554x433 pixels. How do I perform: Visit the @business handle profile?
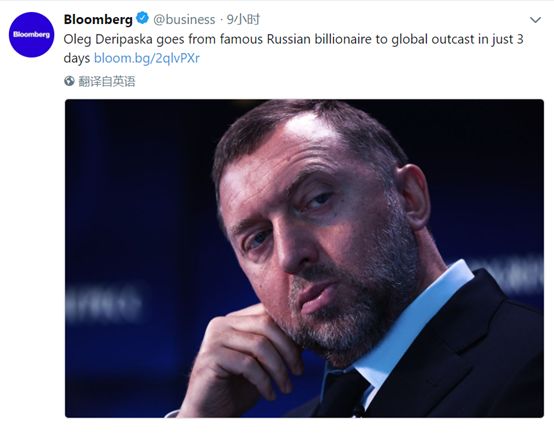(x=184, y=19)
